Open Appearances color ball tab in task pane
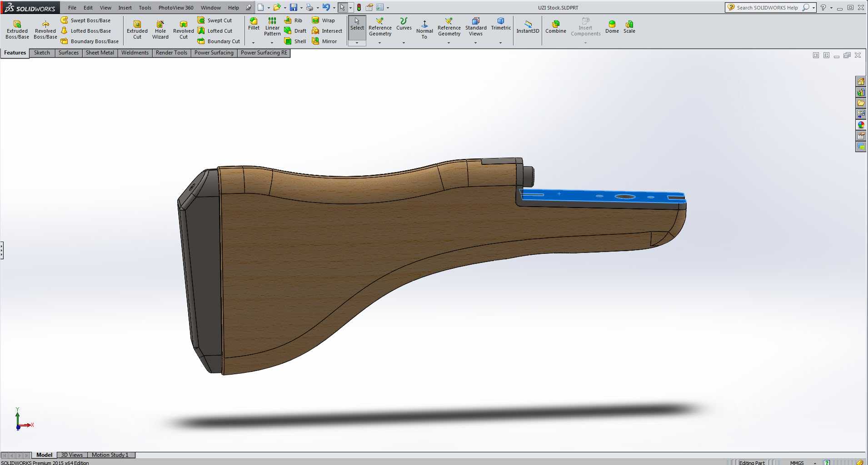Viewport: 868px width, 465px height. 861,125
